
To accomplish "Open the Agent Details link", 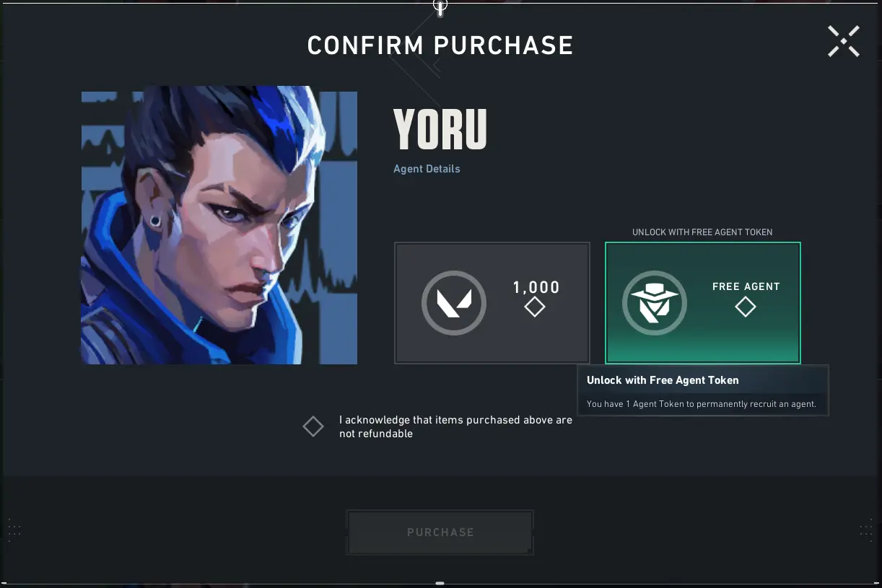I will point(427,169).
